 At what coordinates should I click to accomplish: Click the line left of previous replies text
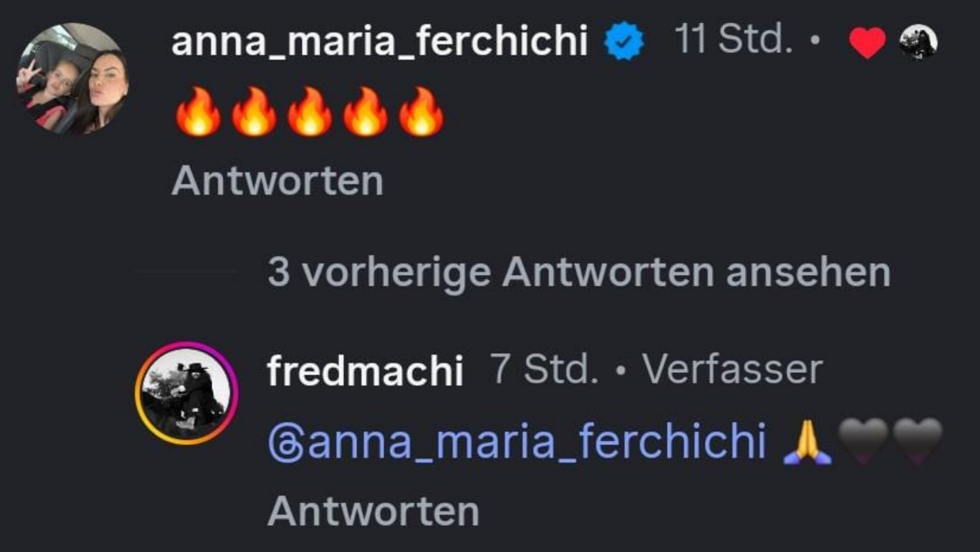187,273
